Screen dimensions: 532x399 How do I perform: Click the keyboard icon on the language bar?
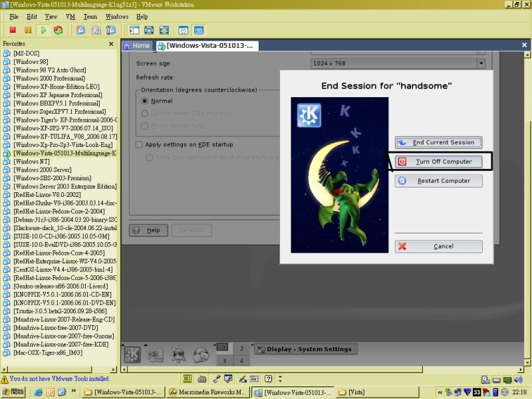pos(202,378)
